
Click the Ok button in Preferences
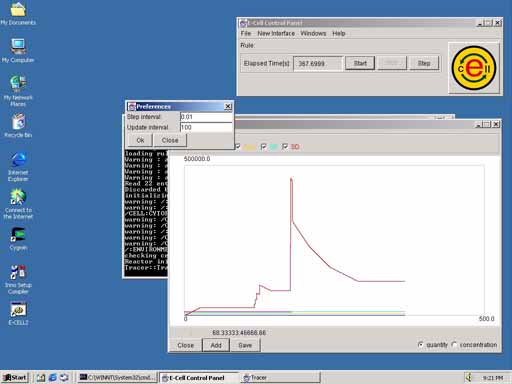(x=140, y=140)
